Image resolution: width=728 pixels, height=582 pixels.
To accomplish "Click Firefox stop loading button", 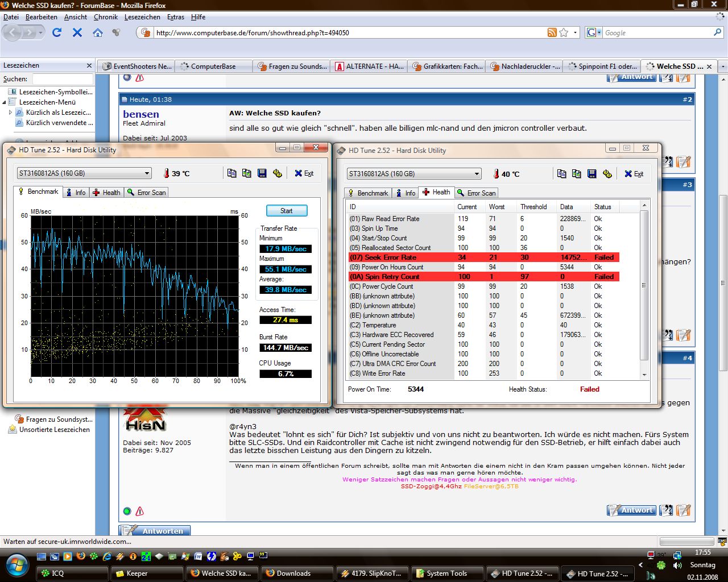I will coord(77,32).
